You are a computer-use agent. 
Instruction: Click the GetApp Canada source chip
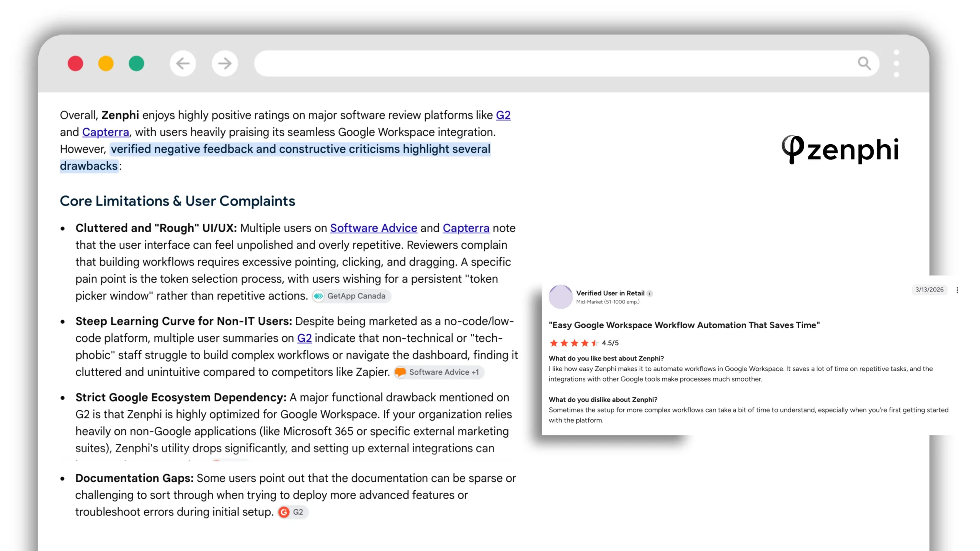351,296
